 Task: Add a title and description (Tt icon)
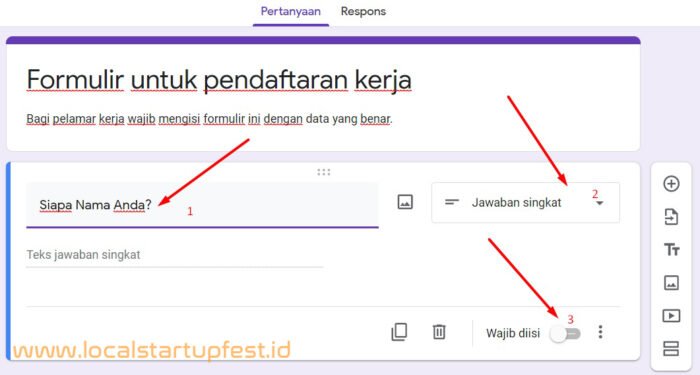pyautogui.click(x=671, y=250)
